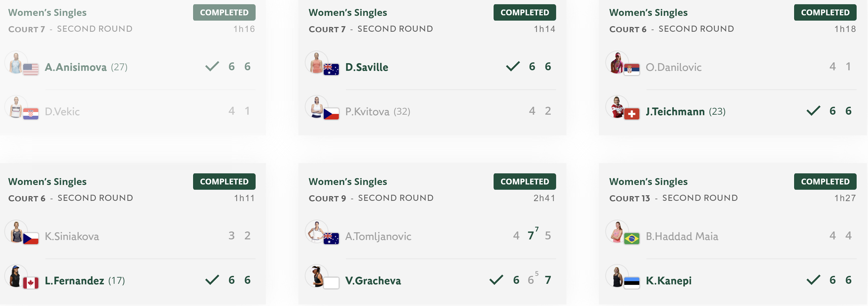The height and width of the screenshot is (306, 868).
Task: Click the COMPLETED badge on Court 9's match
Action: pos(525,182)
